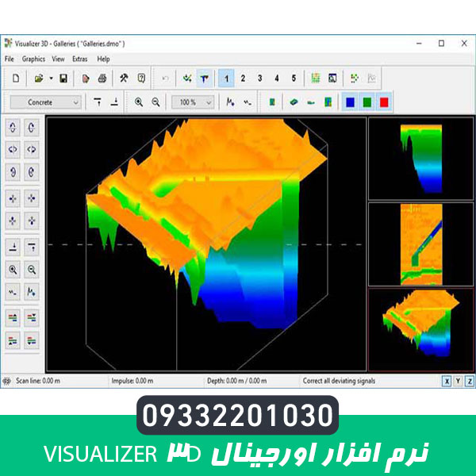Click the Import/export page icon beside Save
Image resolution: width=476 pixels, height=476 pixels.
86,79
